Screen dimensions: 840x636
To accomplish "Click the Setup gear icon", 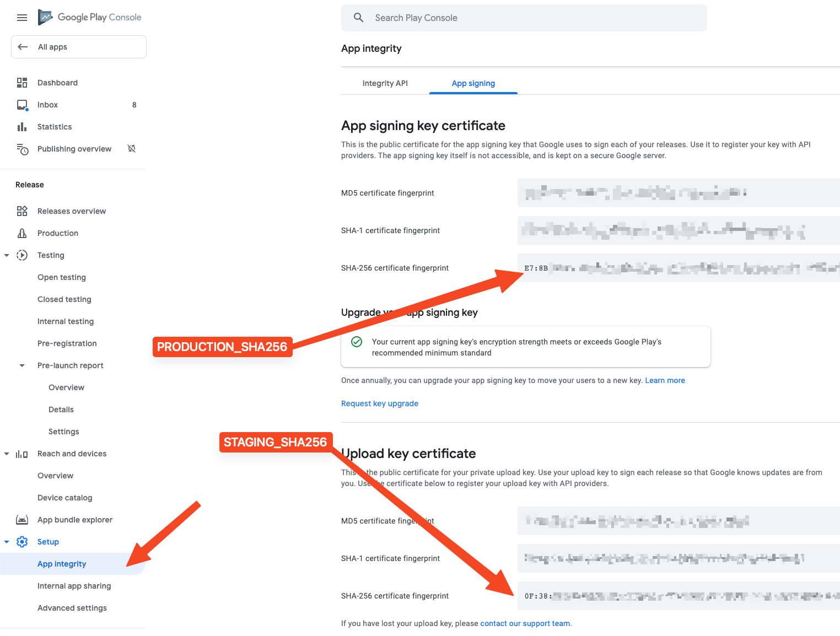I will 22,542.
